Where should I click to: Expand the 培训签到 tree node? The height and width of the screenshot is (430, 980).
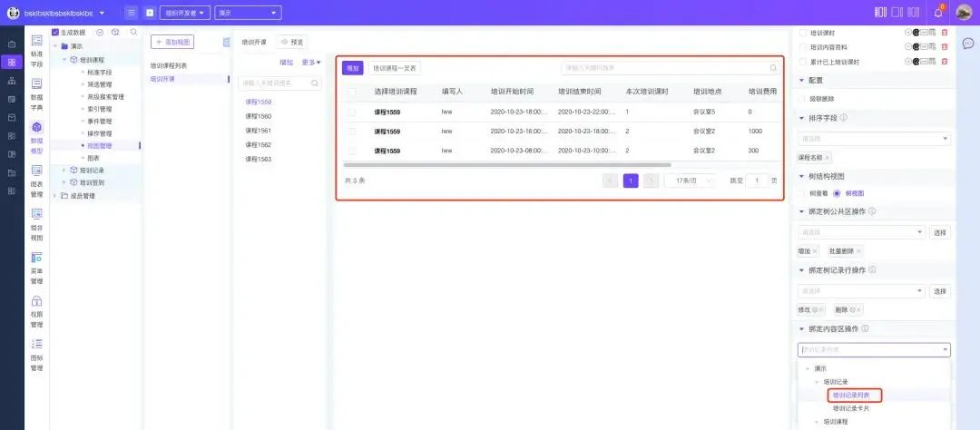(x=64, y=182)
